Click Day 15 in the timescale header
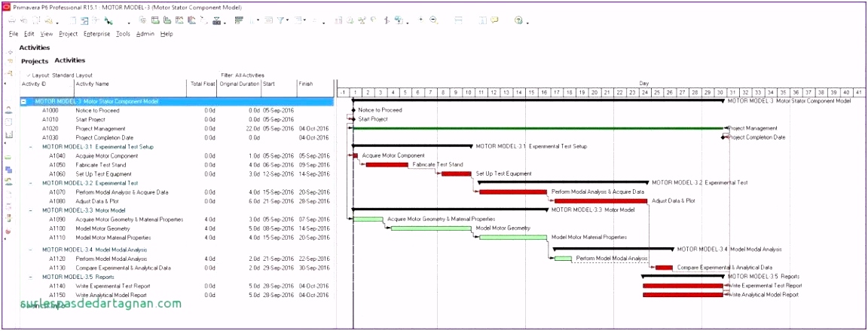The width and height of the screenshot is (868, 331). click(x=531, y=93)
